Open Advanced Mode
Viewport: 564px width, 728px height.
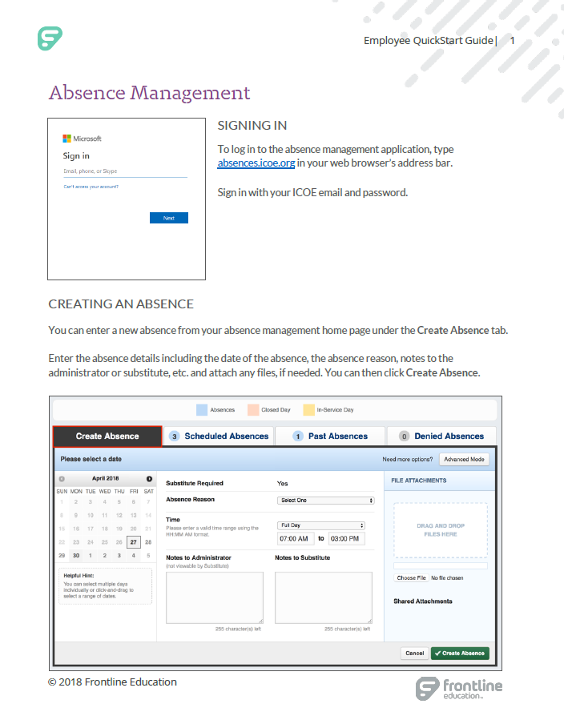click(464, 459)
